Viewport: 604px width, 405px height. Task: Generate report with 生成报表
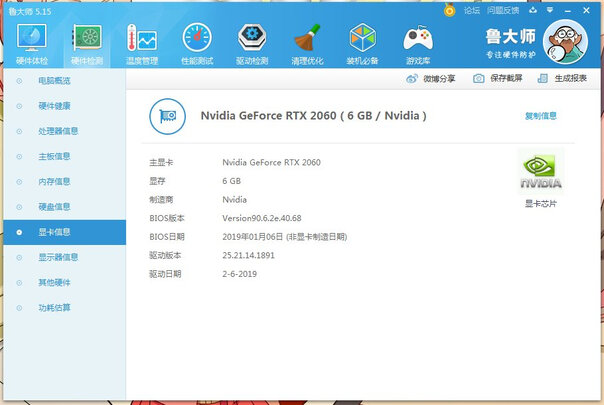562,78
